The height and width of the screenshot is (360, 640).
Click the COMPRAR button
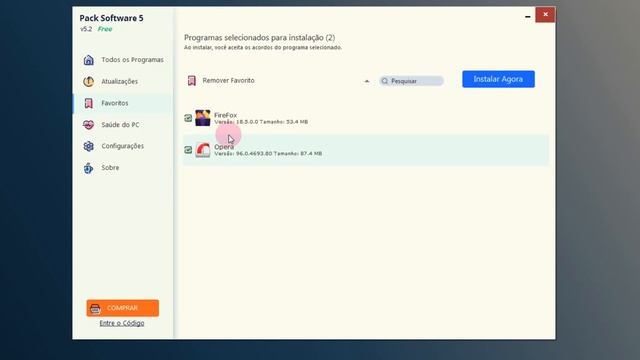click(123, 308)
